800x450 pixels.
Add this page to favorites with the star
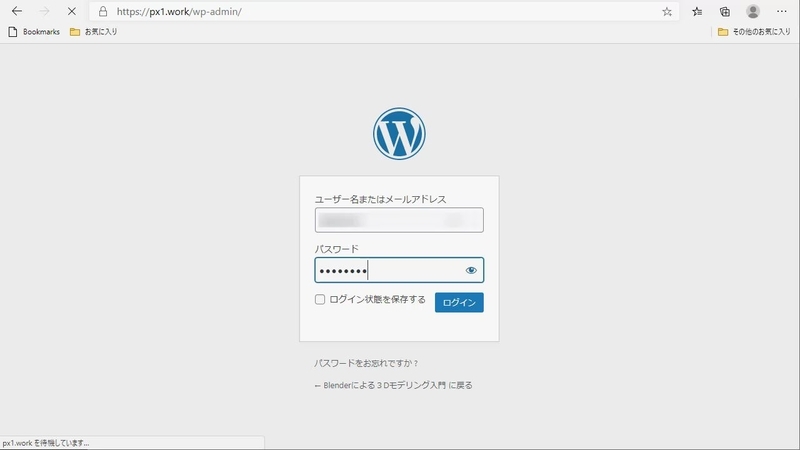coord(667,12)
